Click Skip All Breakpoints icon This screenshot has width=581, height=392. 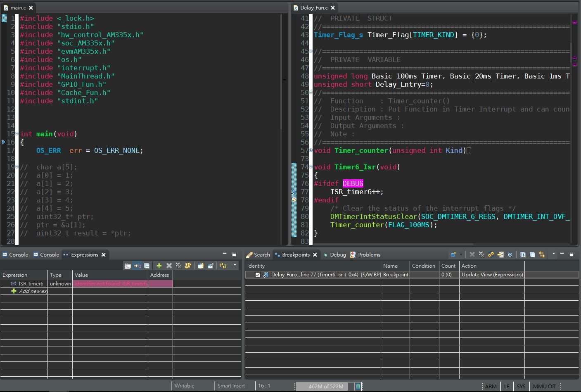(510, 254)
